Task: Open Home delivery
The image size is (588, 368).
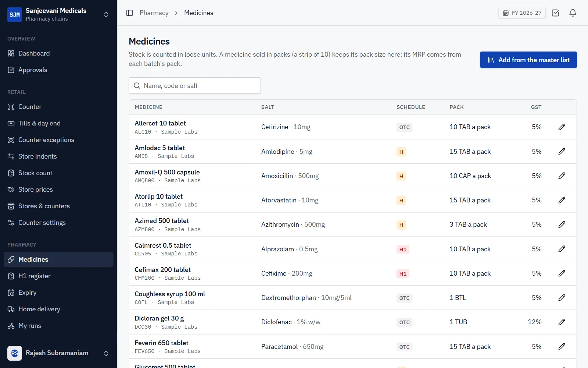Action: click(x=58, y=309)
